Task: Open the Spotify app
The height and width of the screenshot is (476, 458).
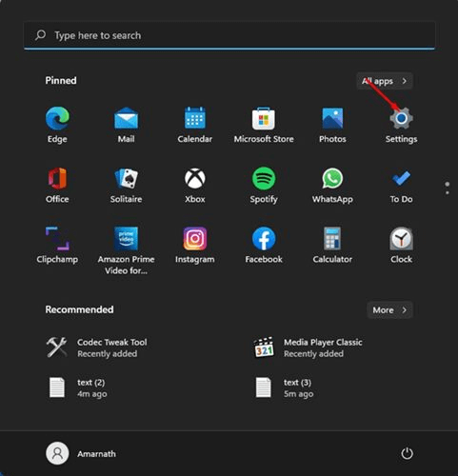Action: (x=264, y=186)
